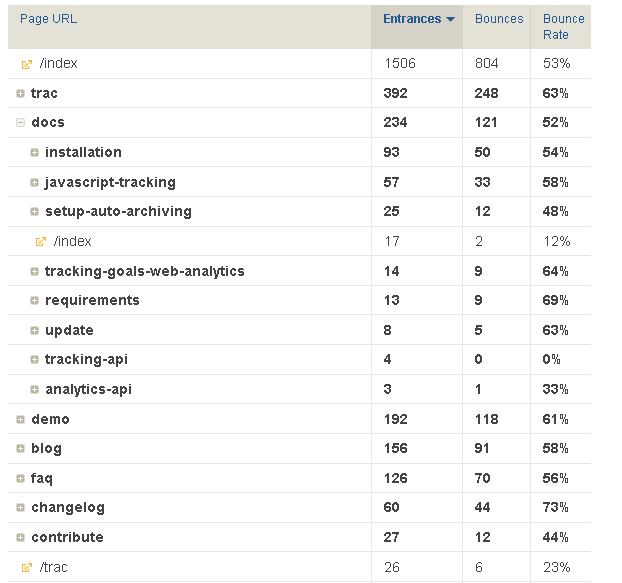Viewport: 622px width, 583px height.
Task: Open external link icon beside top /index
Action: click(27, 64)
